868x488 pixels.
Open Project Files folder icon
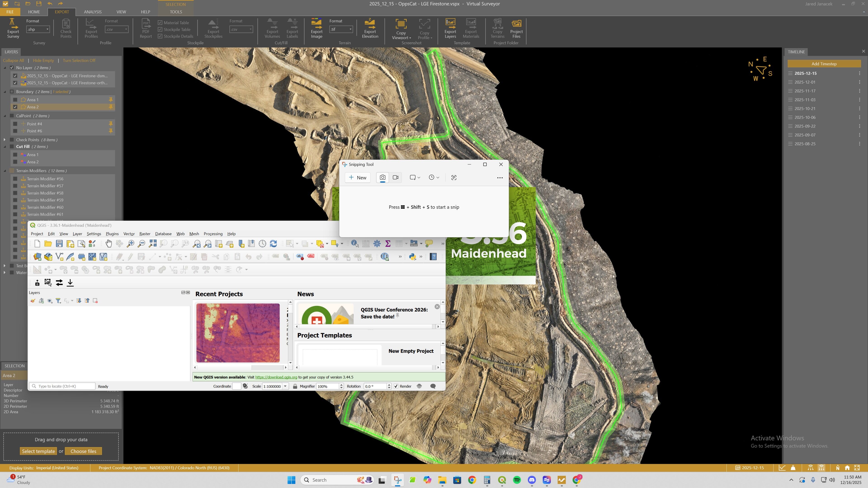(x=516, y=28)
